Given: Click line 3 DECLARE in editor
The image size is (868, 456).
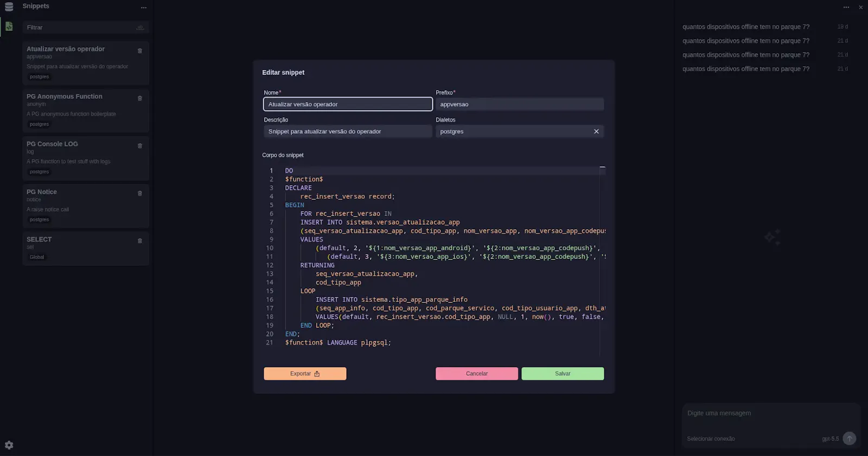Looking at the screenshot, I should click(x=298, y=188).
